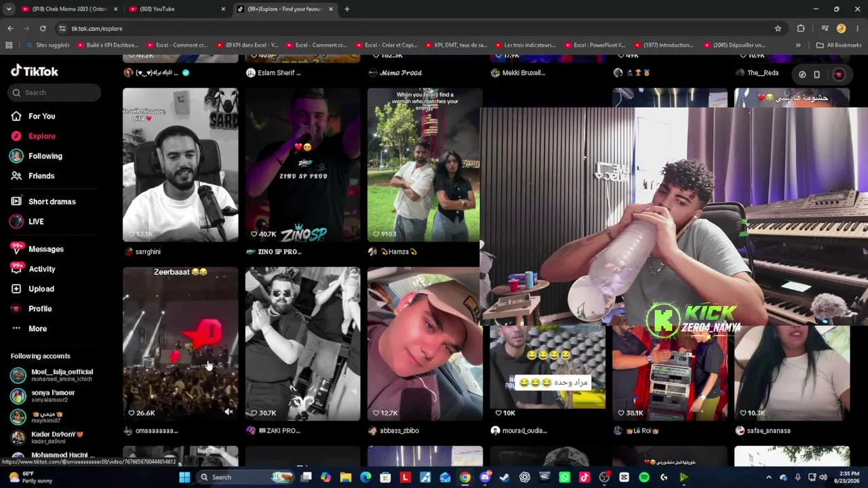Open the Sites suggérés bookmark
Viewport: 868px width, 488px height.
pos(47,45)
